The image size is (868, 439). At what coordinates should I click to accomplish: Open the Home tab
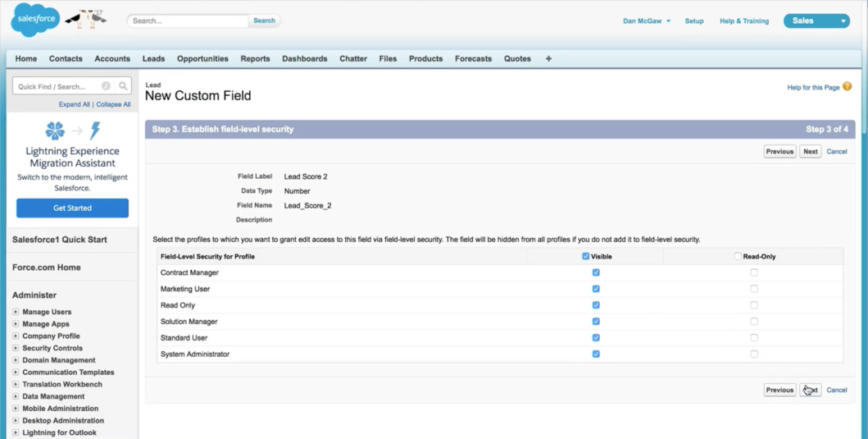(x=26, y=58)
